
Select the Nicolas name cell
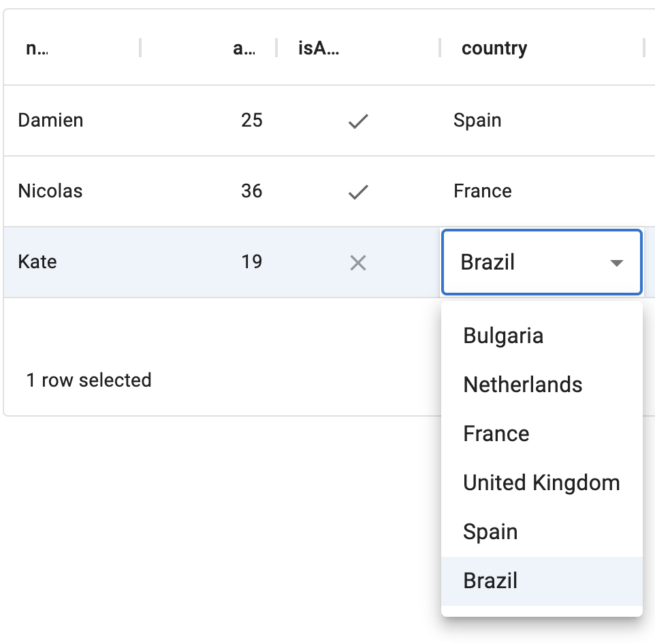[50, 191]
